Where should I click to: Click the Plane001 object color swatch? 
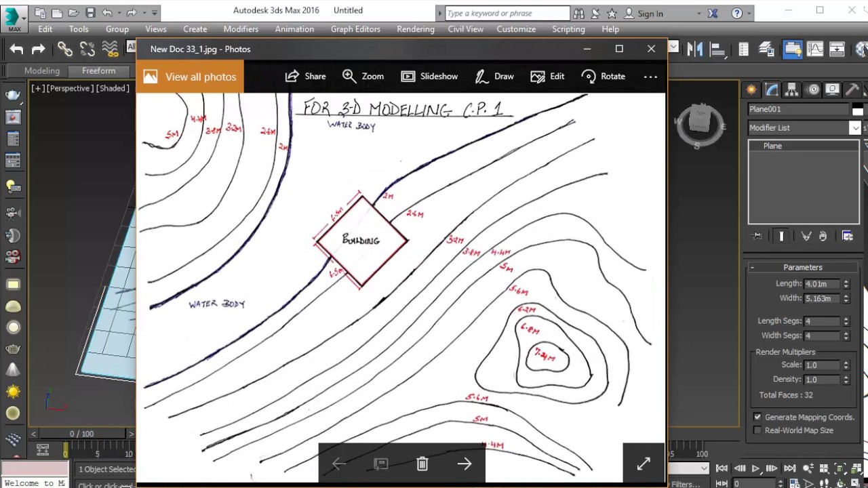coord(857,109)
